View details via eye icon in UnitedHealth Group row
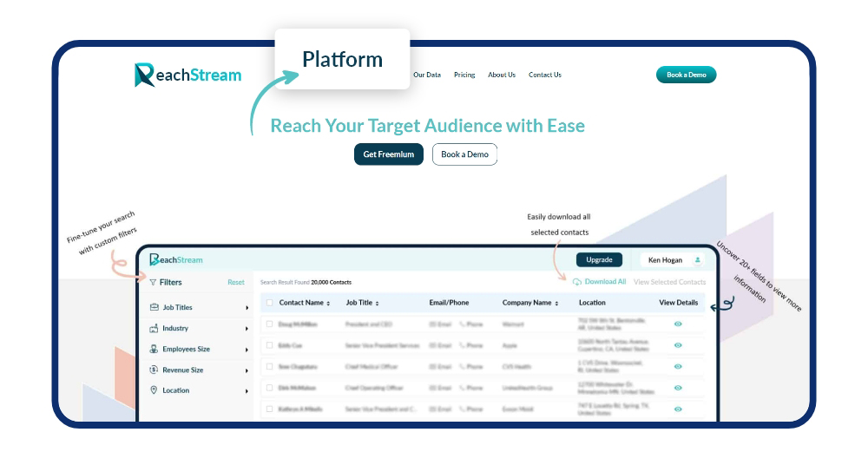The image size is (868, 452). point(678,388)
